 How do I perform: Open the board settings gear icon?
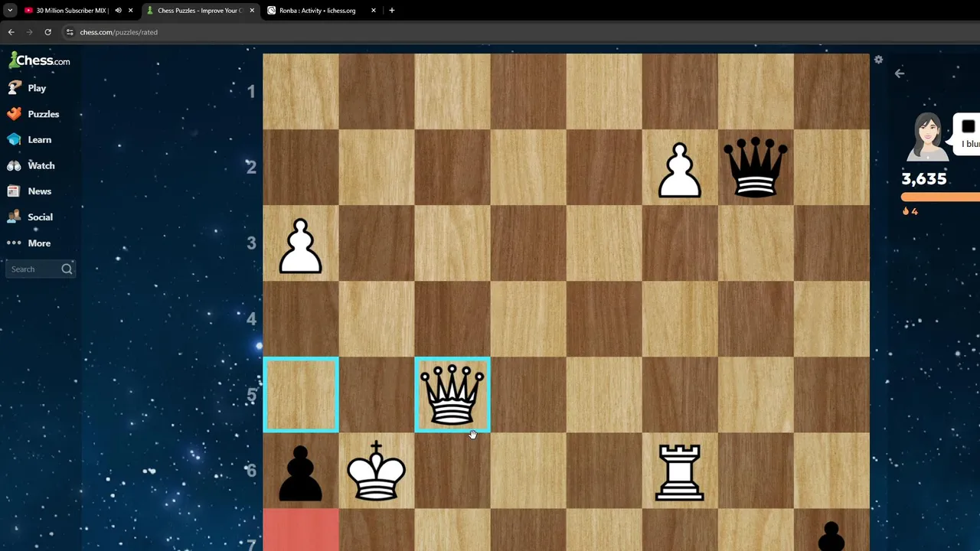coord(878,60)
